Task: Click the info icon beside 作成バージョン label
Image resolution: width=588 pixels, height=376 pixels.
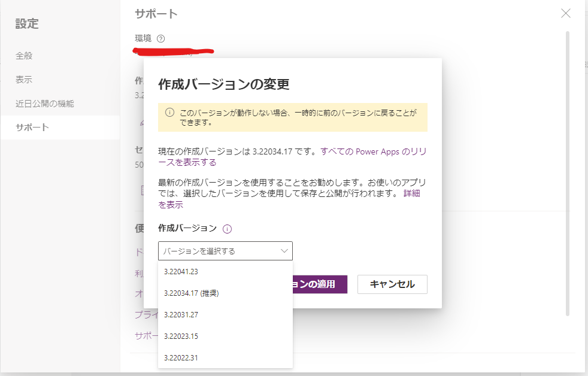Action: click(x=228, y=229)
